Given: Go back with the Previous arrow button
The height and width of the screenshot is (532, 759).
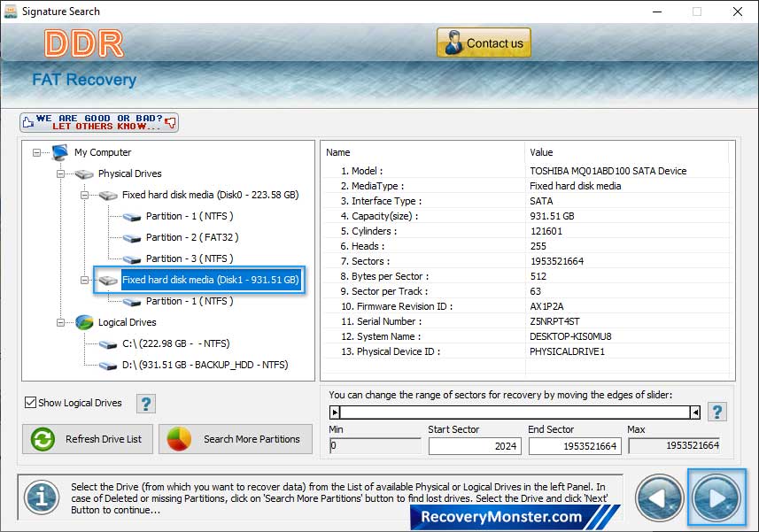Looking at the screenshot, I should [x=659, y=498].
